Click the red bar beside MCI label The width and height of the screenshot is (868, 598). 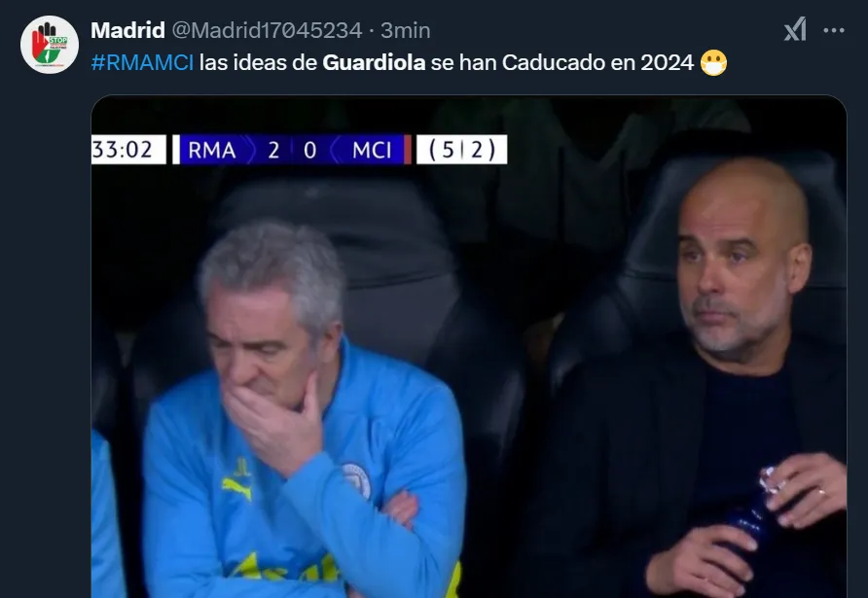point(408,150)
